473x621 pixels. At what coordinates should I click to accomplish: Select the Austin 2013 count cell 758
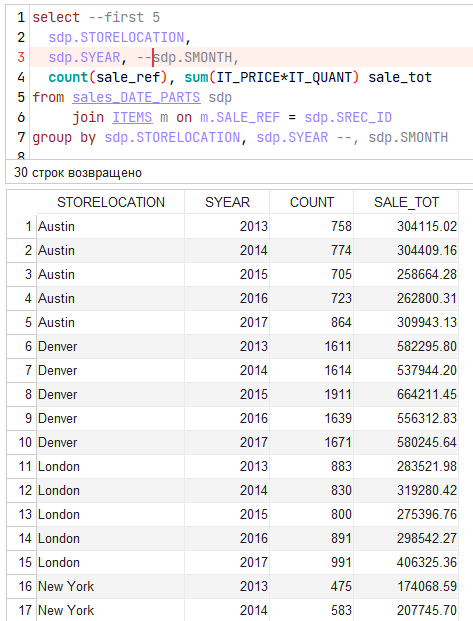click(311, 227)
